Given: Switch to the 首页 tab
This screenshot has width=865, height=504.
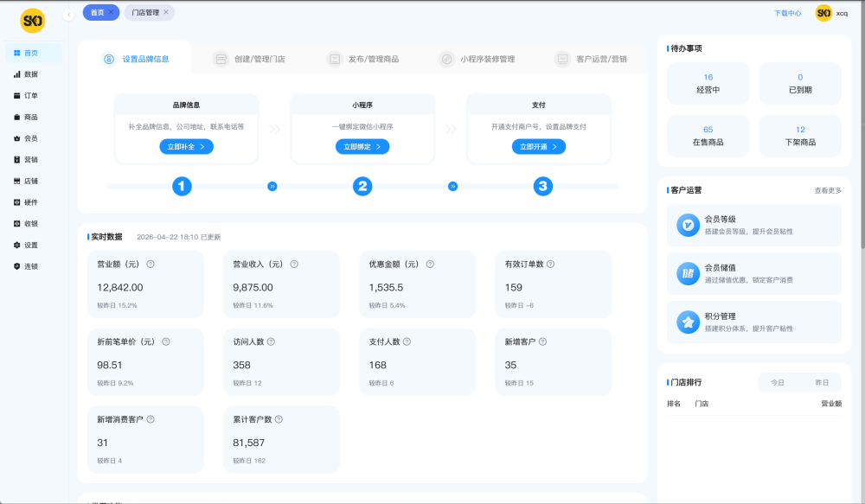Looking at the screenshot, I should point(97,12).
